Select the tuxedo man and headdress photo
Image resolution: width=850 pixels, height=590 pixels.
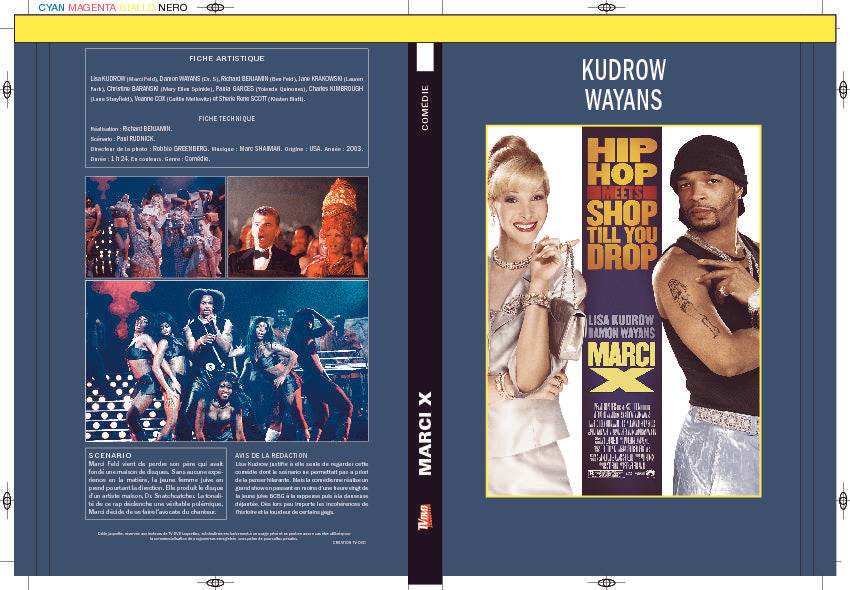(x=298, y=227)
